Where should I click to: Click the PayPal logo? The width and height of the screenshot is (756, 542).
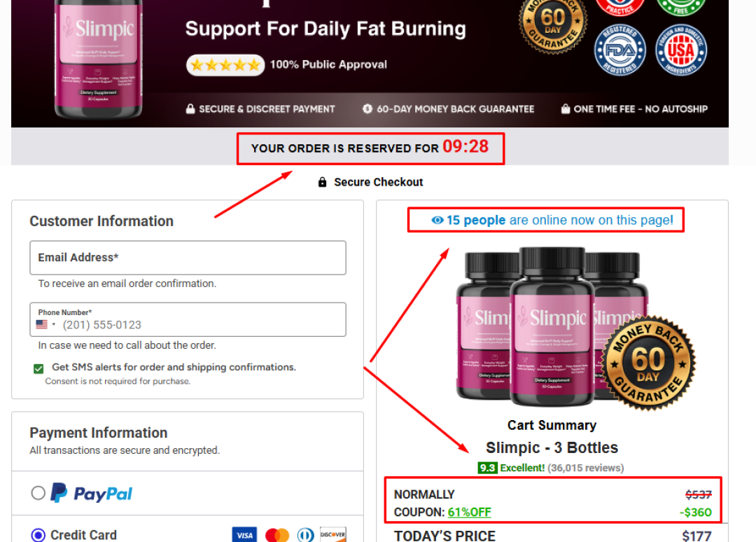[92, 493]
